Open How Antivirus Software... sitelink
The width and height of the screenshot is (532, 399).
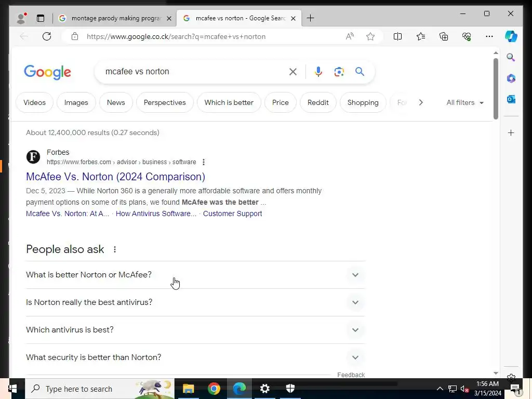156,214
